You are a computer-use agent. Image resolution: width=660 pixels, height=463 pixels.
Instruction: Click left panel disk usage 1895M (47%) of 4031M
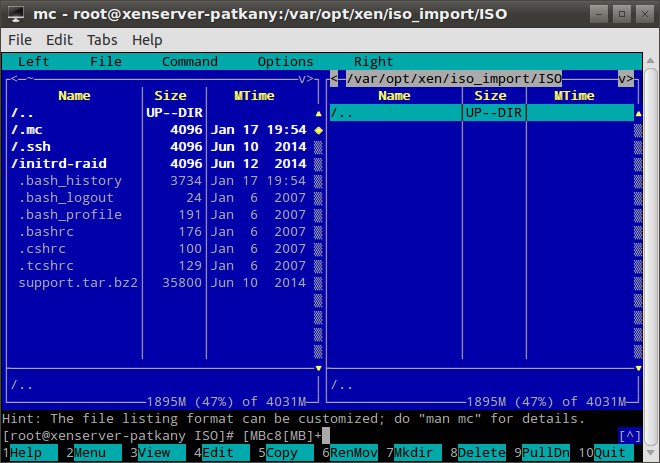point(226,402)
